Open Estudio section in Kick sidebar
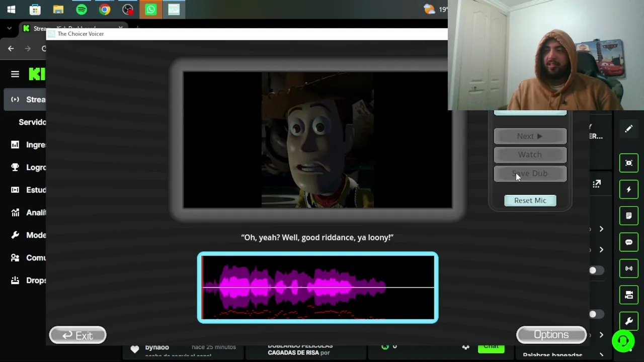This screenshot has height=362, width=644. pos(28,190)
